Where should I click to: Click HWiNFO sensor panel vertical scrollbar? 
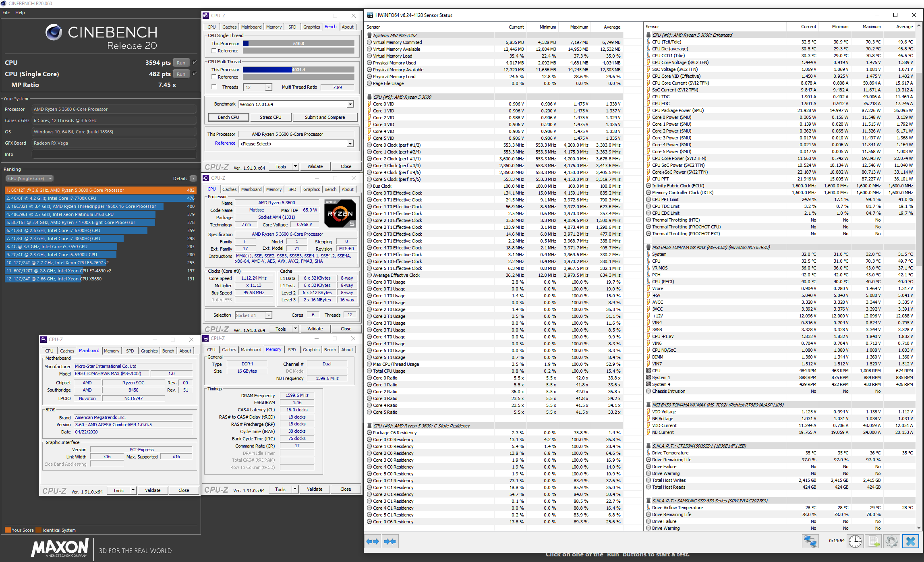[919, 169]
